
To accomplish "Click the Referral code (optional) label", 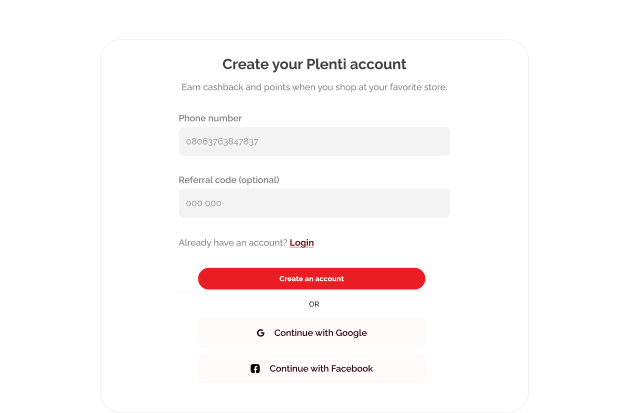I will coord(229,180).
